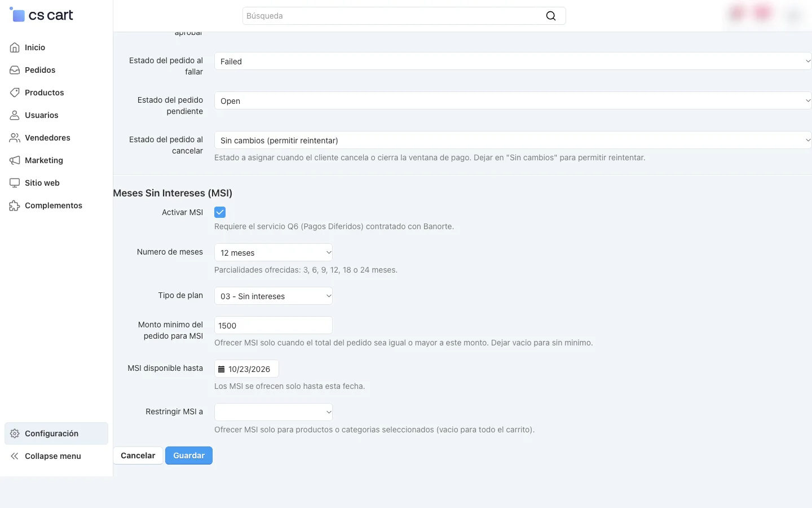Screen dimensions: 812x508
Task: Click the Complementos puzzle icon
Action: (15, 205)
